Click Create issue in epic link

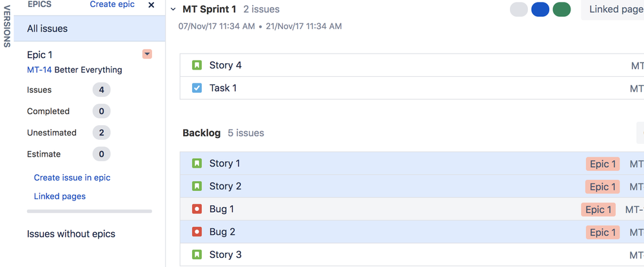pyautogui.click(x=72, y=177)
